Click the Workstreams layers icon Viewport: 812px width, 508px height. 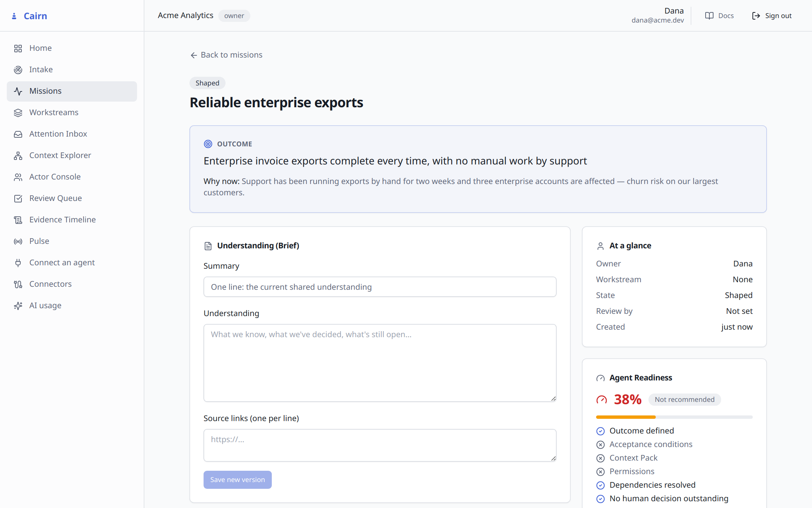18,113
